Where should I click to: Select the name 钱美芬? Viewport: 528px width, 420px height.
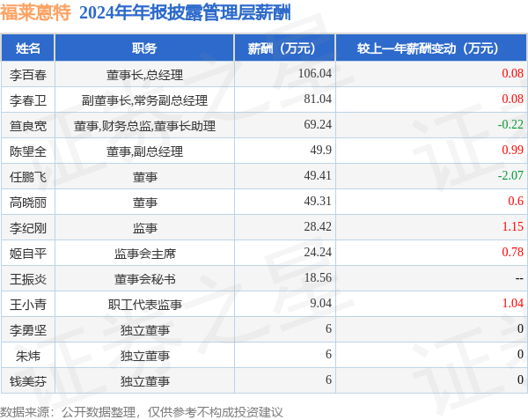[x=28, y=381]
